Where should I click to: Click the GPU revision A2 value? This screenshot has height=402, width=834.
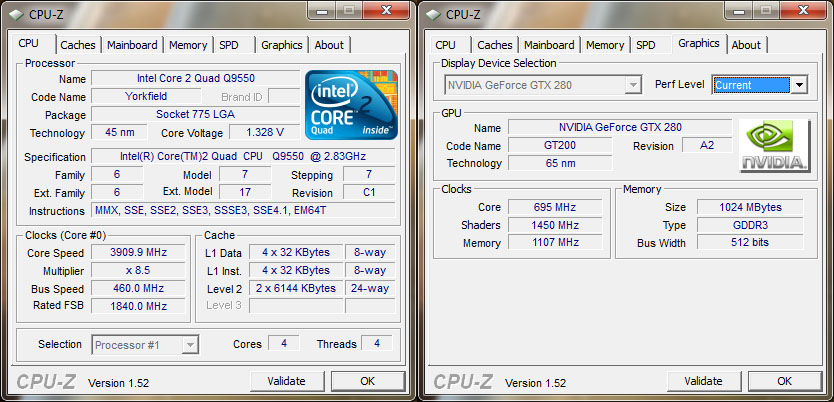[x=707, y=145]
